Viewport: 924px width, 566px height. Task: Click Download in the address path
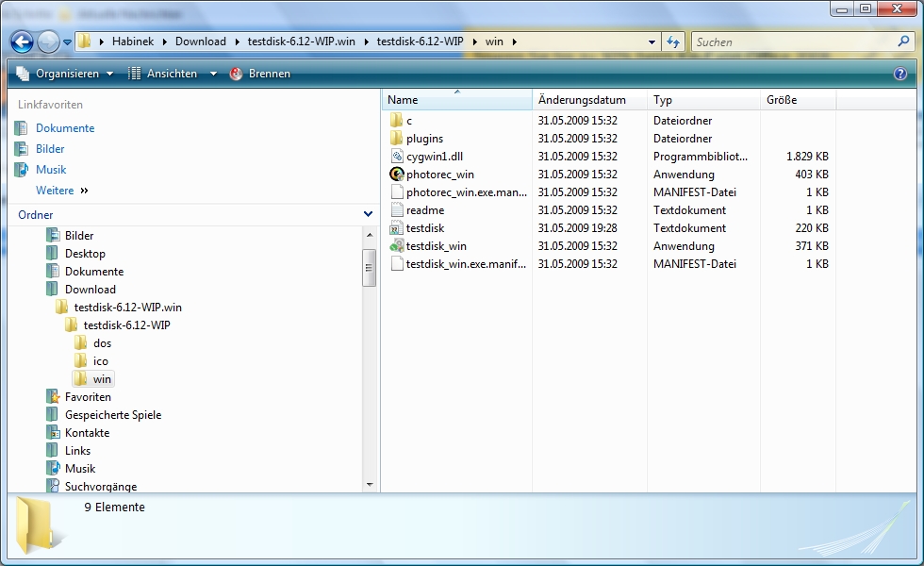point(200,42)
